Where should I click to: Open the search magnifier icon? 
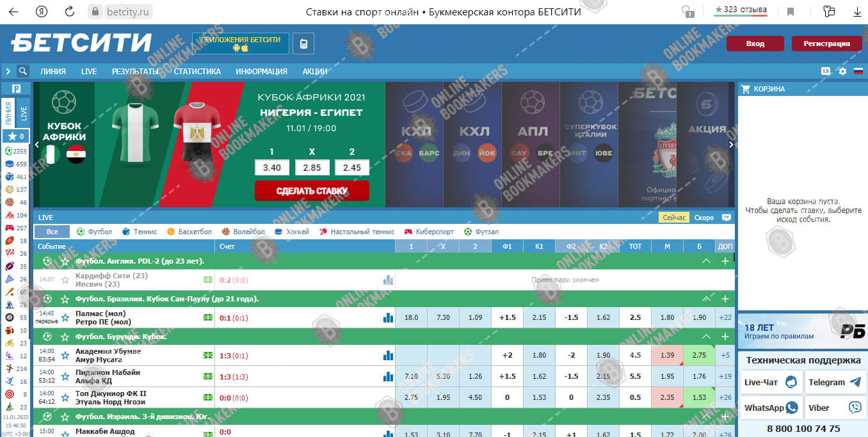pos(23,71)
